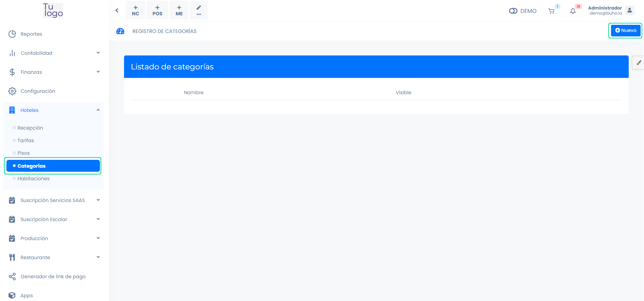The width and height of the screenshot is (644, 301).
Task: Click the Nuevo button
Action: [625, 31]
